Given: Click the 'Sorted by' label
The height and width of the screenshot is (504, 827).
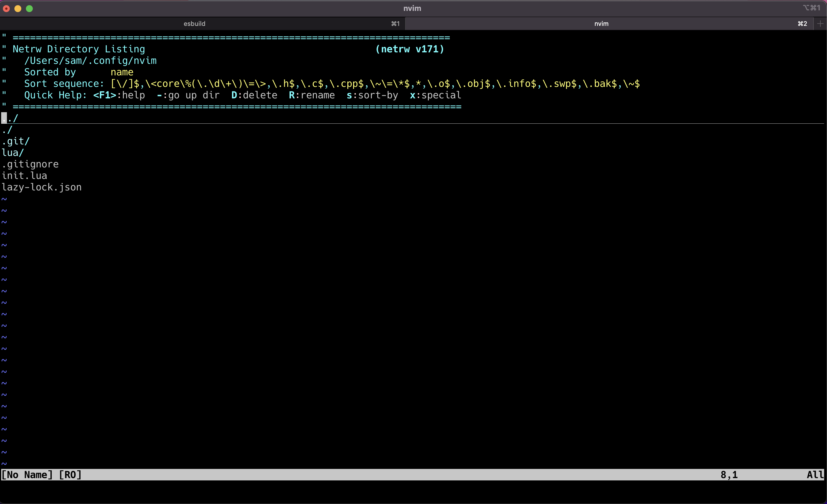Looking at the screenshot, I should tap(50, 72).
